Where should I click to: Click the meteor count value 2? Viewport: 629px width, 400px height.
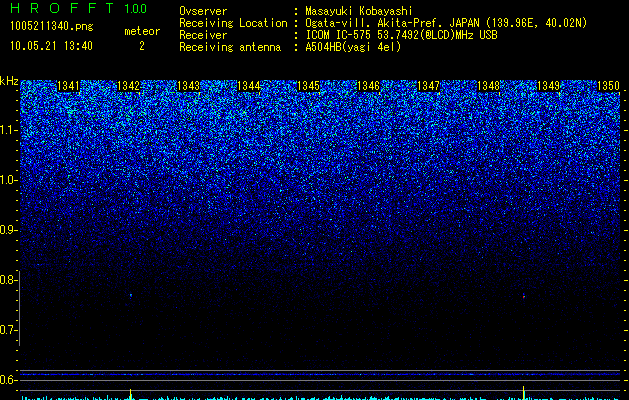[x=142, y=46]
